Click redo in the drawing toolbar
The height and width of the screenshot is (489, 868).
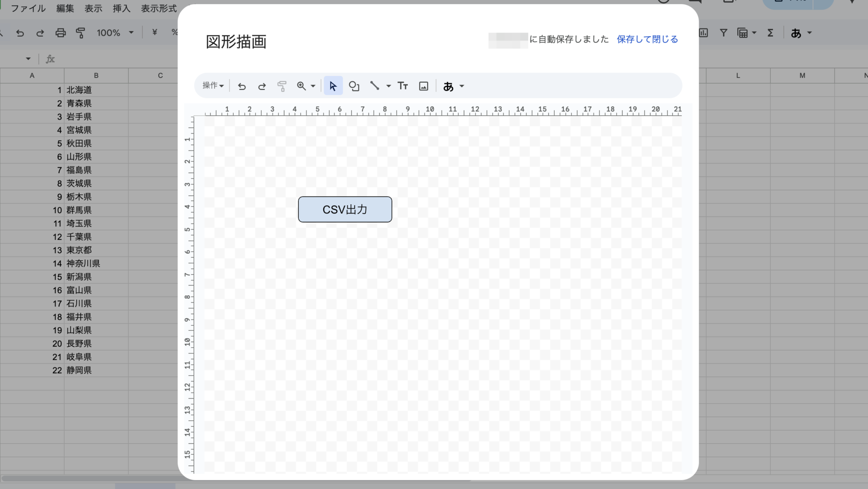(262, 86)
